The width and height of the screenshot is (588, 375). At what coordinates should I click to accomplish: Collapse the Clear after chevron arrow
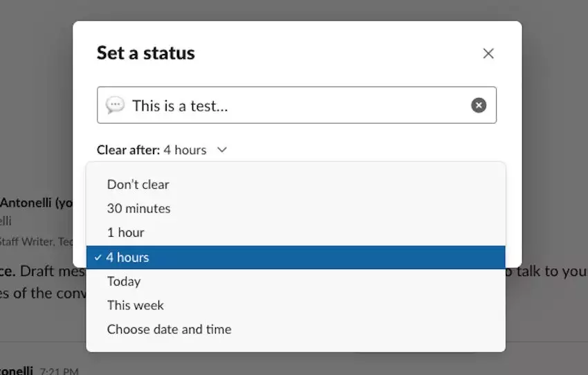[222, 149]
